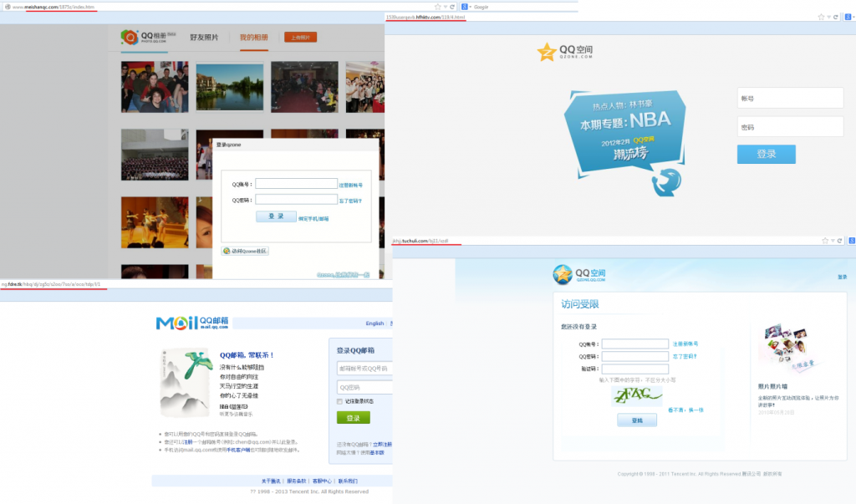Click the meishanqc.com address bar URL
The width and height of the screenshot is (856, 504).
(53, 7)
